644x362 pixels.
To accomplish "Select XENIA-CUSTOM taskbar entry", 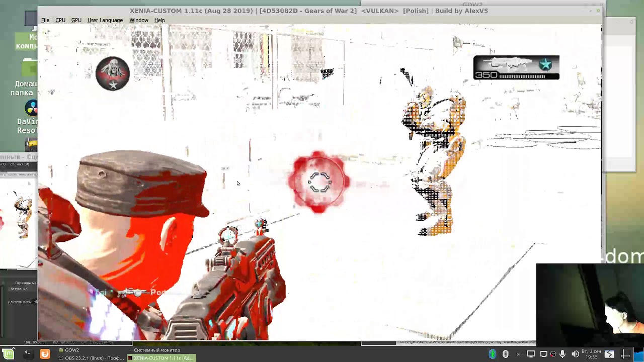I will point(161,358).
